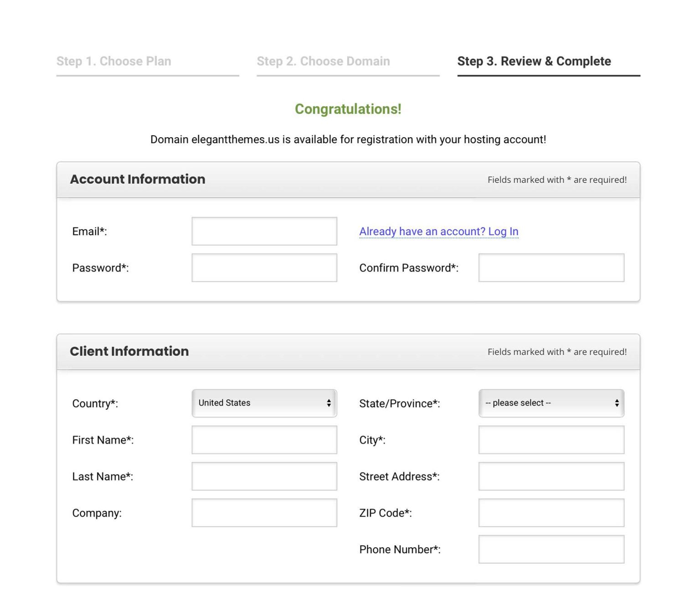Select the Company field
Image resolution: width=700 pixels, height=606 pixels.
pyautogui.click(x=264, y=513)
